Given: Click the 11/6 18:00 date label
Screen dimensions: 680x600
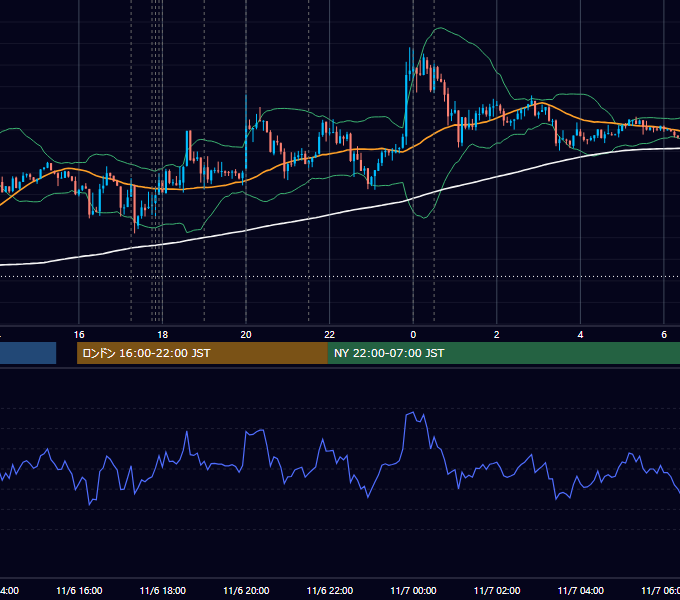Looking at the screenshot, I should point(163,590).
